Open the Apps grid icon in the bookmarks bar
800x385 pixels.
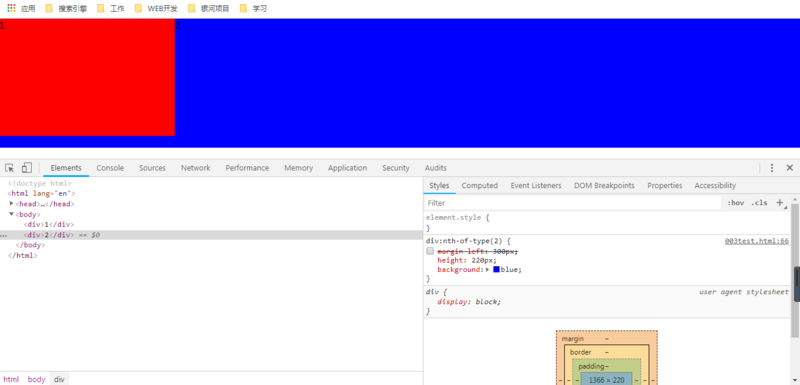click(x=11, y=8)
